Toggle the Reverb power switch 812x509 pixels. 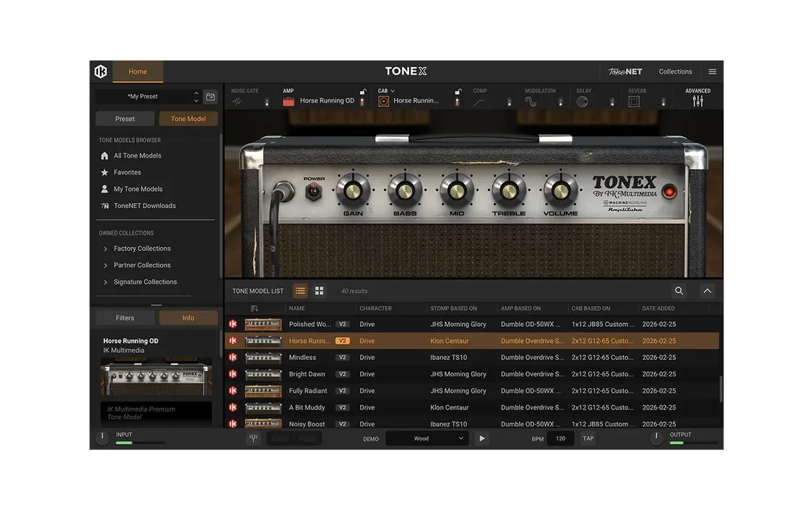(x=664, y=102)
